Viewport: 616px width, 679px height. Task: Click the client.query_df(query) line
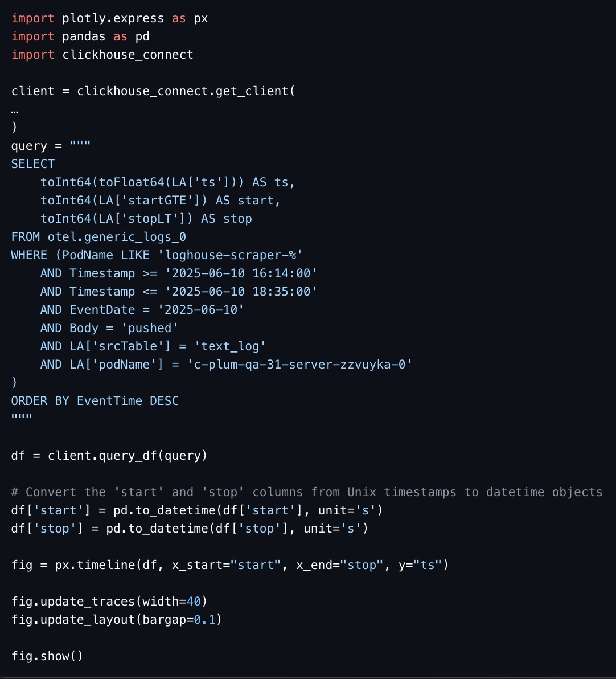[109, 456]
